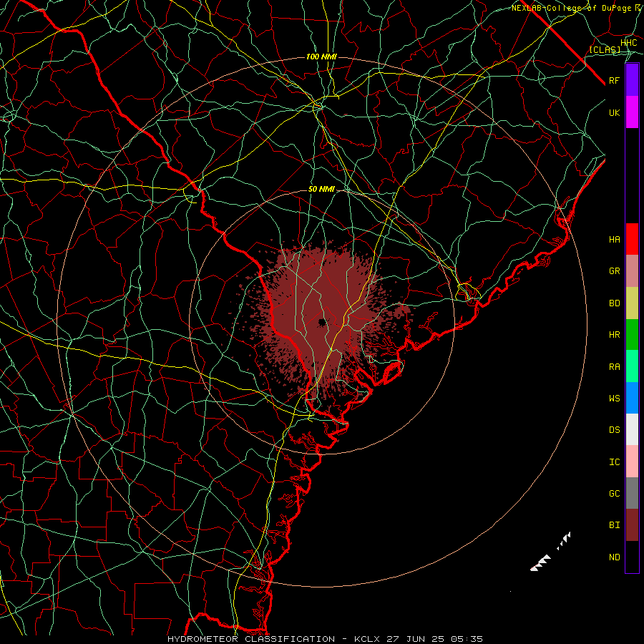Click the light pink IC swatch

(632, 462)
